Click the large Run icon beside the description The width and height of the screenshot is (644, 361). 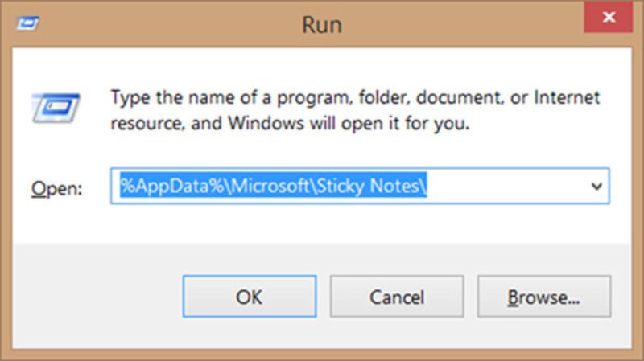click(x=56, y=105)
